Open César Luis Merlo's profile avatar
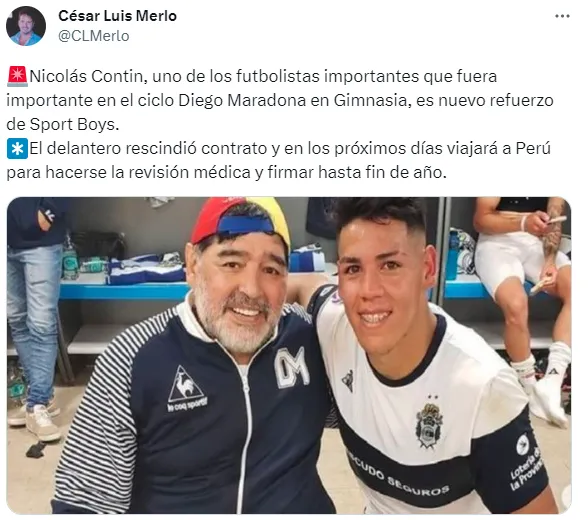The width and height of the screenshot is (588, 520). tap(26, 26)
